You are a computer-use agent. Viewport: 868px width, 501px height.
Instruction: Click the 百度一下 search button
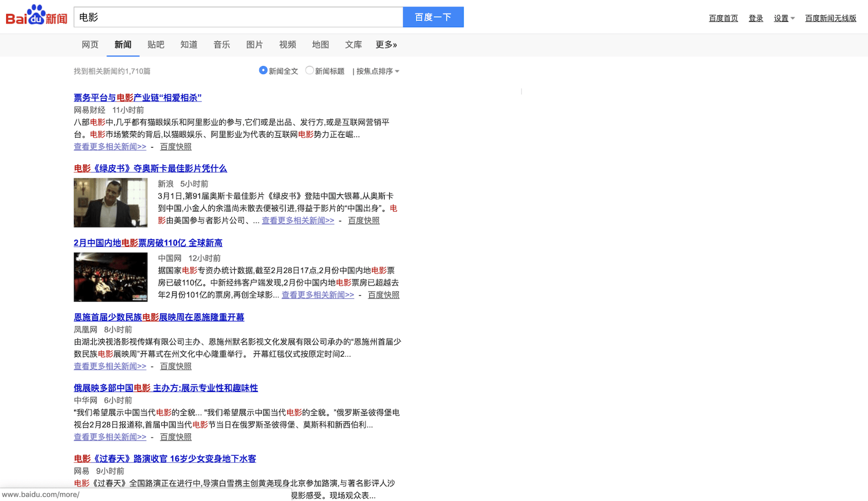[x=433, y=17]
